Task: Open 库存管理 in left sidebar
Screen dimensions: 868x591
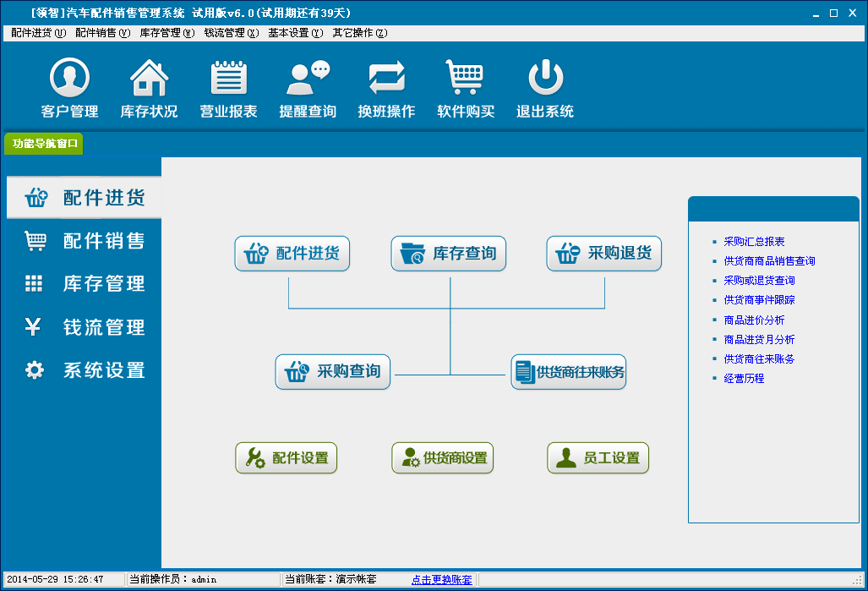Action: [85, 284]
